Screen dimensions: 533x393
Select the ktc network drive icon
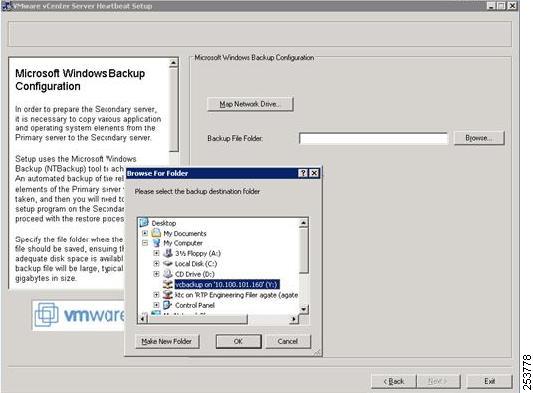(168, 295)
